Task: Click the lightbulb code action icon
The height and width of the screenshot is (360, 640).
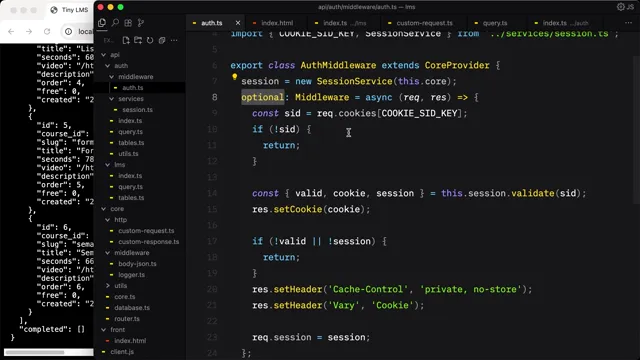Action: pos(234,76)
